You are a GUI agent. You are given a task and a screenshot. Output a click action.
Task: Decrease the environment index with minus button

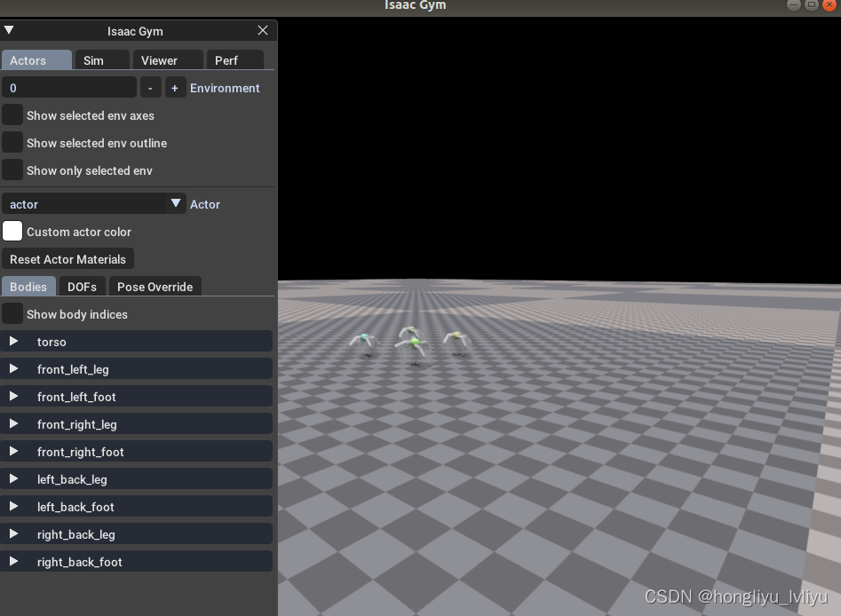tap(150, 87)
